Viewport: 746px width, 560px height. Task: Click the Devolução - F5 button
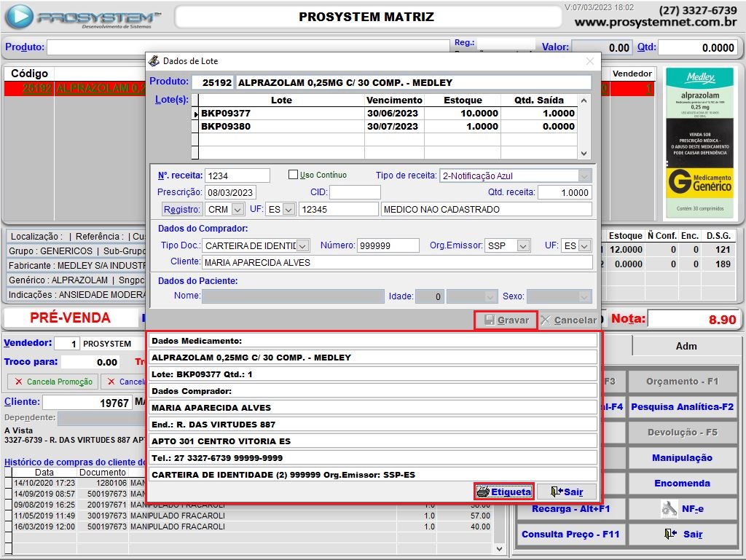pos(682,433)
